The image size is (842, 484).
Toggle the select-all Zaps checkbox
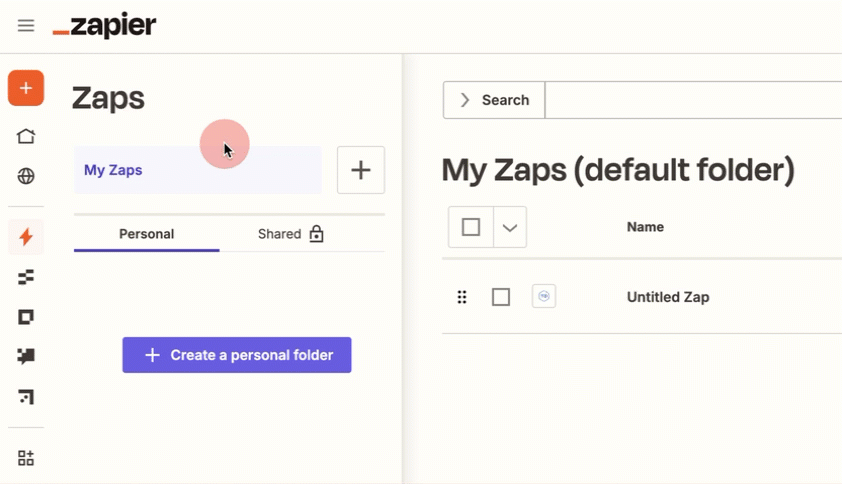[471, 228]
